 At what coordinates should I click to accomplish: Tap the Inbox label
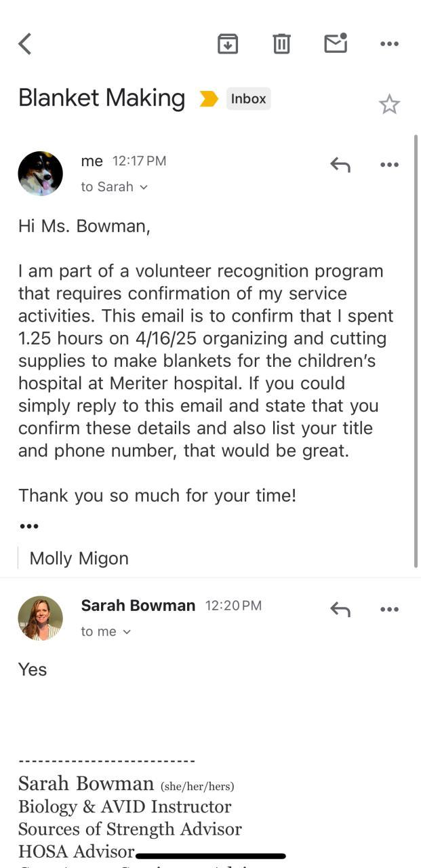(x=248, y=99)
